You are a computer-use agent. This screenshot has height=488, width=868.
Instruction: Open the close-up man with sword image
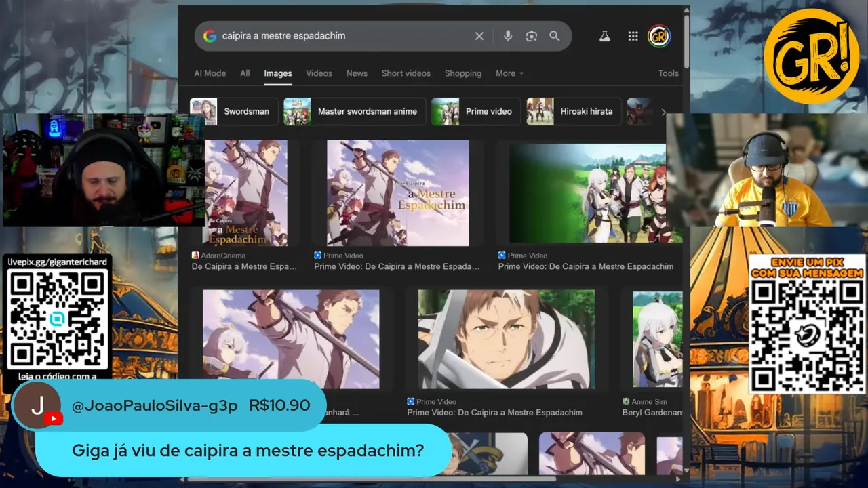tap(506, 339)
